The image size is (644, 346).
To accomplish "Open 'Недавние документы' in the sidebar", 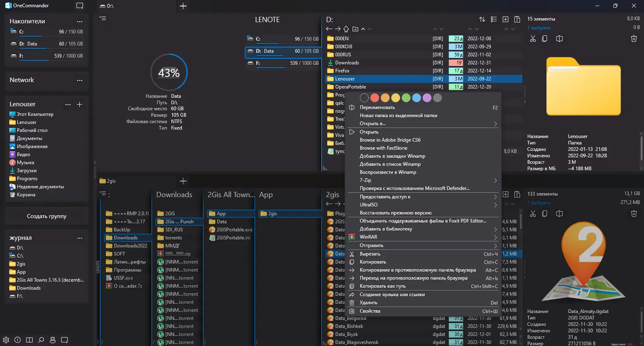I will point(40,187).
